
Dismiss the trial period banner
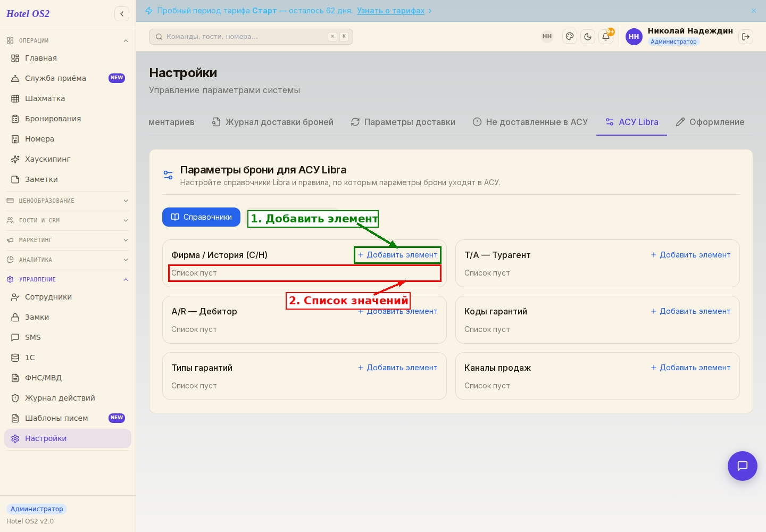pyautogui.click(x=754, y=11)
